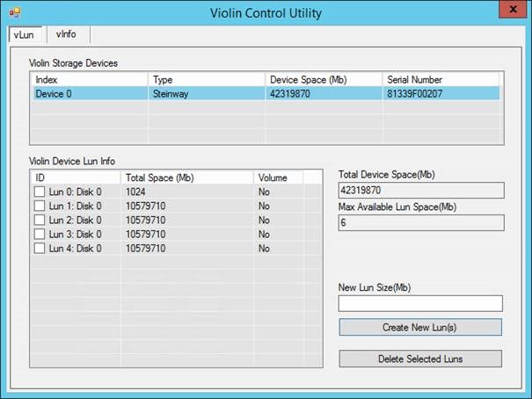This screenshot has width=532, height=399.
Task: Click the Max Available Lun Space(Mb) field
Action: click(421, 222)
